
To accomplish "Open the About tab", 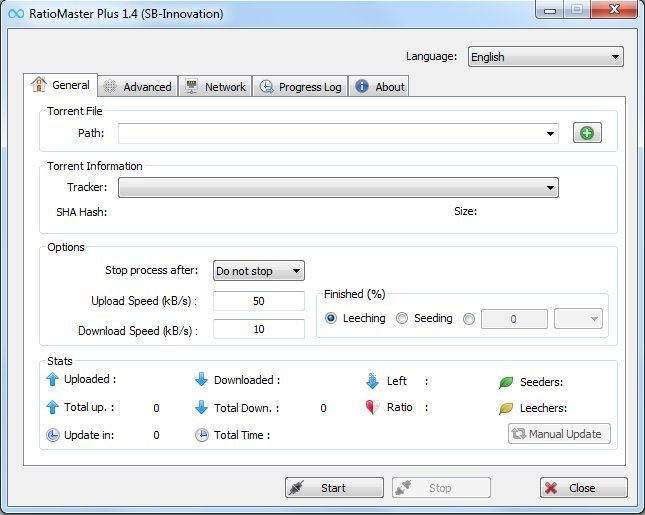I will (379, 86).
